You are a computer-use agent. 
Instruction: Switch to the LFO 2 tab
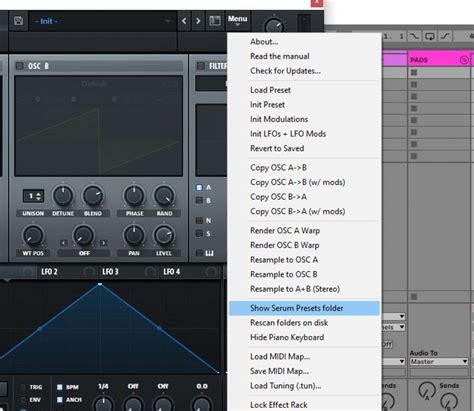click(49, 272)
